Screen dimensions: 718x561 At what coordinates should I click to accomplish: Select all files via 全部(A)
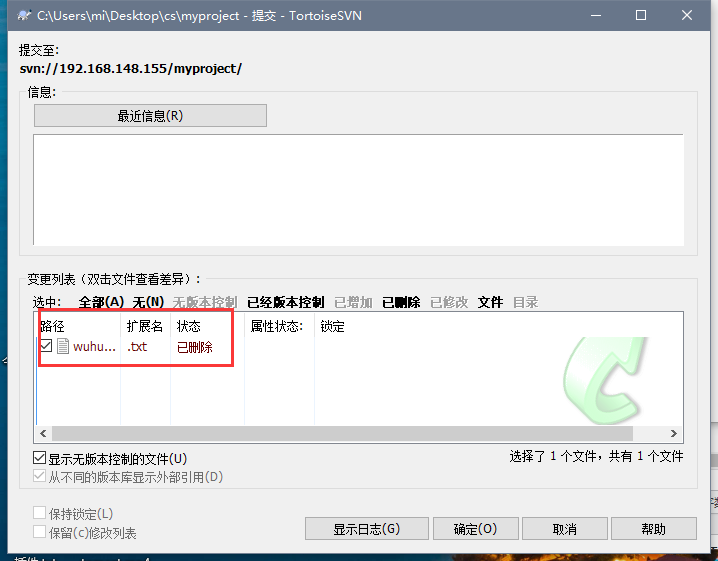tap(101, 302)
